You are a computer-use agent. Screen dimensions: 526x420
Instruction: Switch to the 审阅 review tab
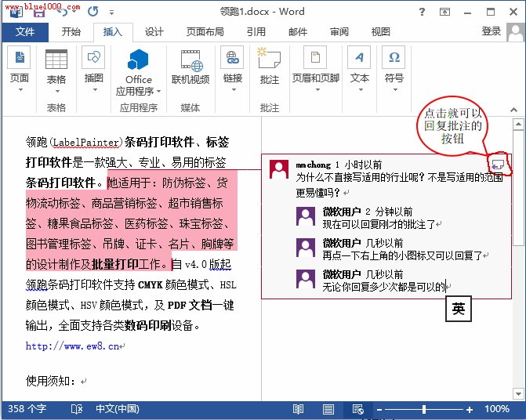(x=339, y=31)
